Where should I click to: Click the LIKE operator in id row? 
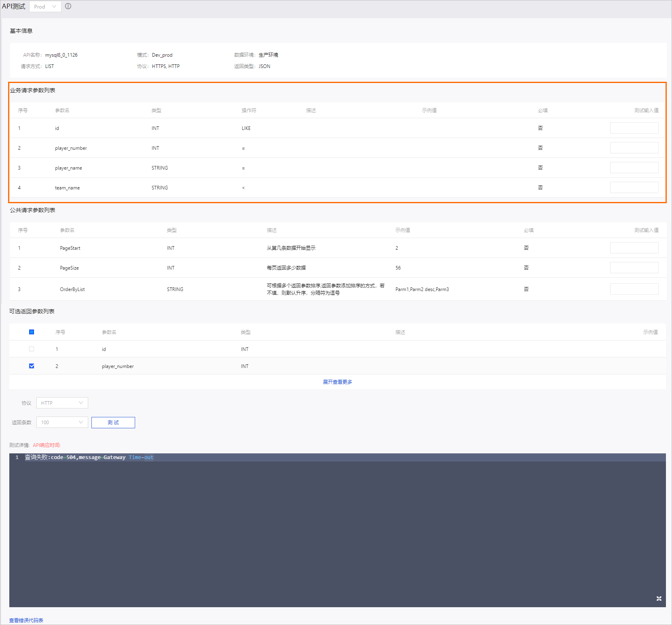(x=246, y=128)
